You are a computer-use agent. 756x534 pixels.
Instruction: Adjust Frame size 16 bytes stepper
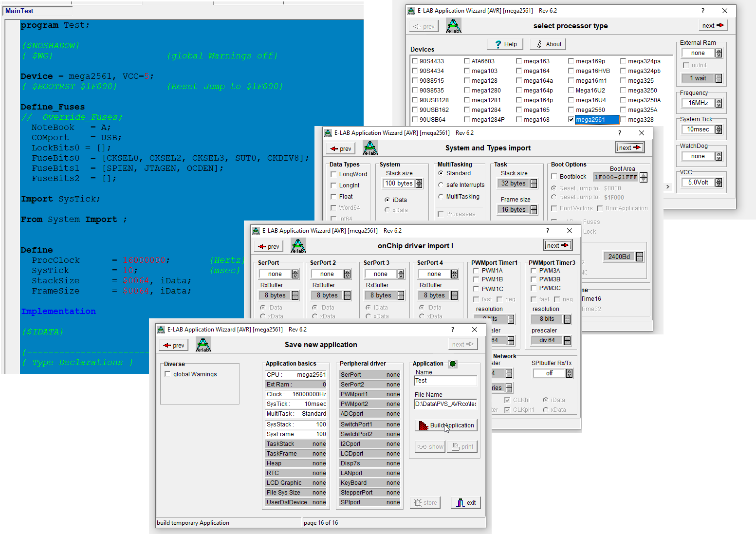pyautogui.click(x=534, y=210)
